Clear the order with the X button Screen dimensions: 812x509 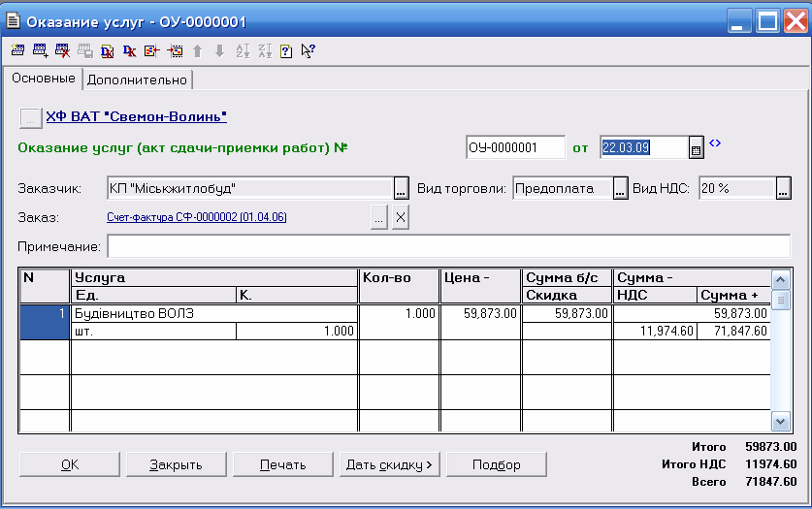click(x=401, y=218)
